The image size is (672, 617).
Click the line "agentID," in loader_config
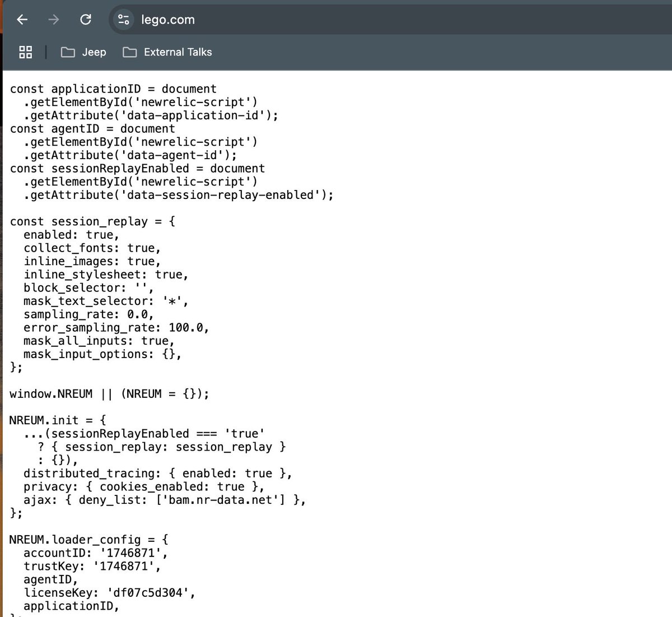tap(50, 579)
